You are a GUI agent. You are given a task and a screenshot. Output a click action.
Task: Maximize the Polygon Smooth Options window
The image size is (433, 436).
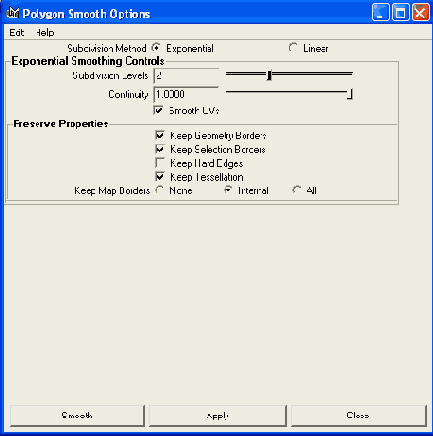click(401, 13)
